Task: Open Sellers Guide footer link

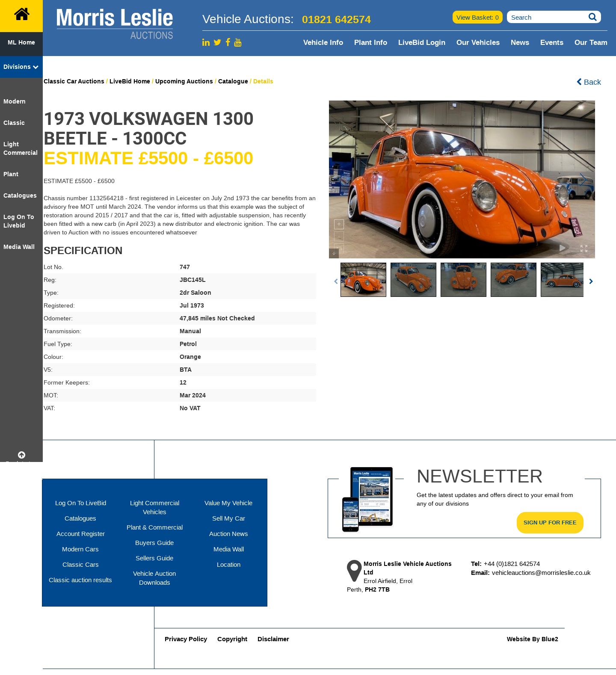Action: point(154,558)
